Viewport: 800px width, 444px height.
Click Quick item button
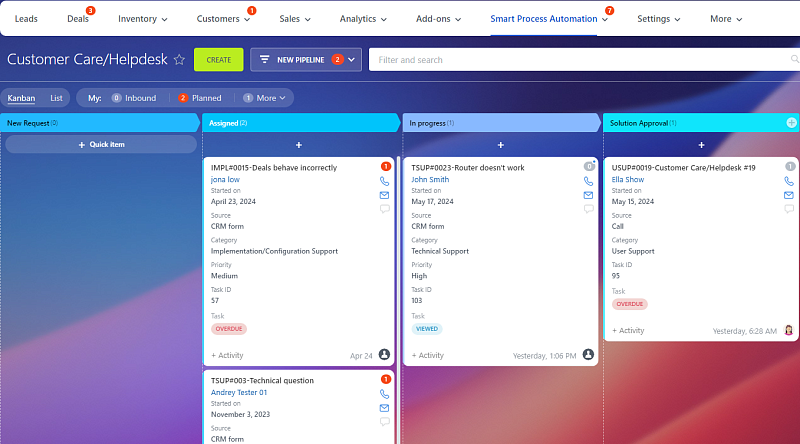101,144
